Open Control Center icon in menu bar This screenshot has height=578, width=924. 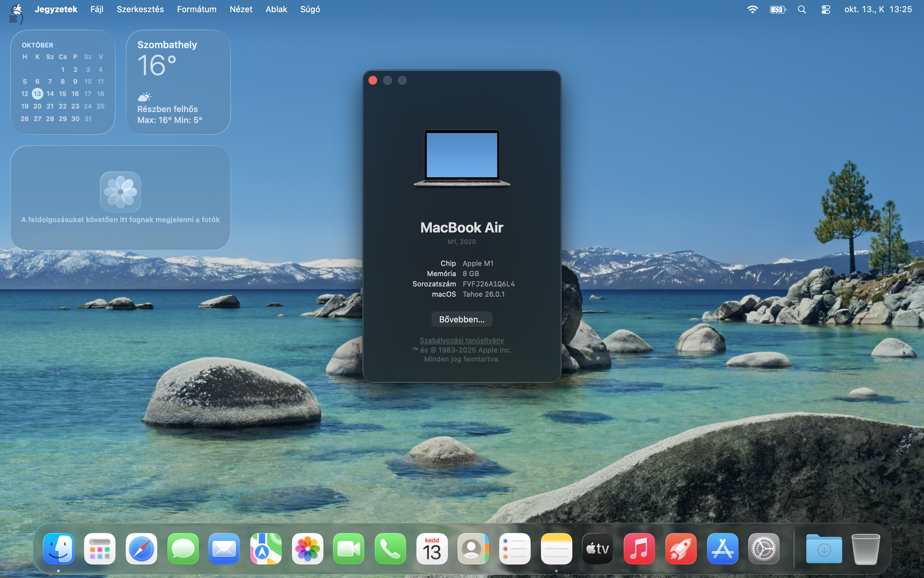click(826, 9)
